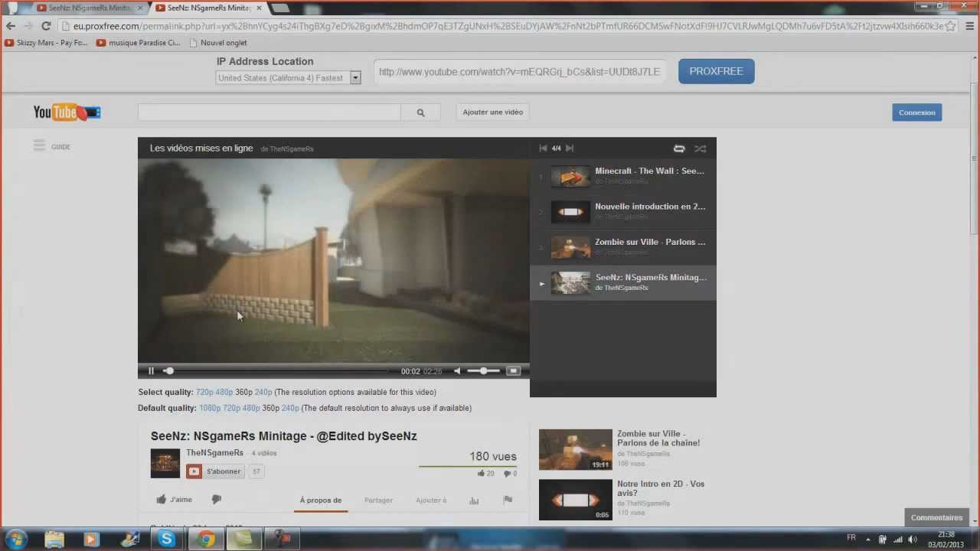Image resolution: width=980 pixels, height=551 pixels.
Task: Select 240p in 'Select quality' row
Action: click(x=263, y=392)
